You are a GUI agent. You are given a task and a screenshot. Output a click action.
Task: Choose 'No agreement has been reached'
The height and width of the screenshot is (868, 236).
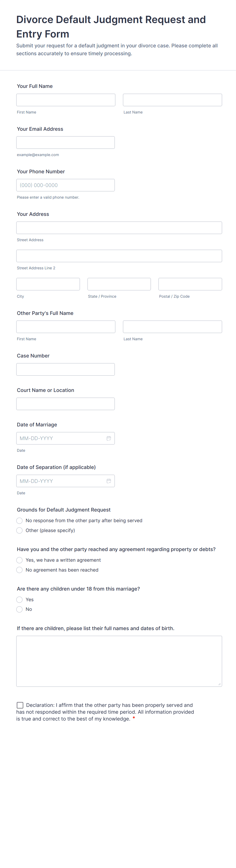pos(20,570)
